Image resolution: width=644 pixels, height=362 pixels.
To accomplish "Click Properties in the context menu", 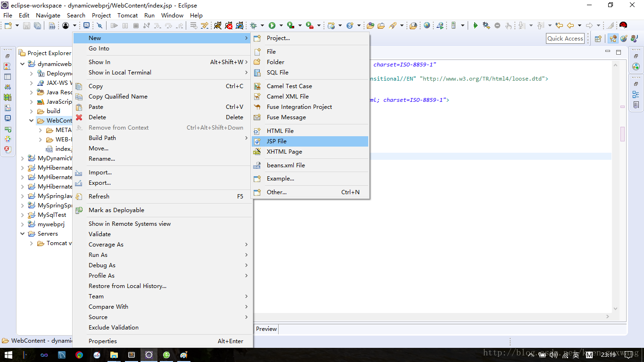I will tap(163, 341).
